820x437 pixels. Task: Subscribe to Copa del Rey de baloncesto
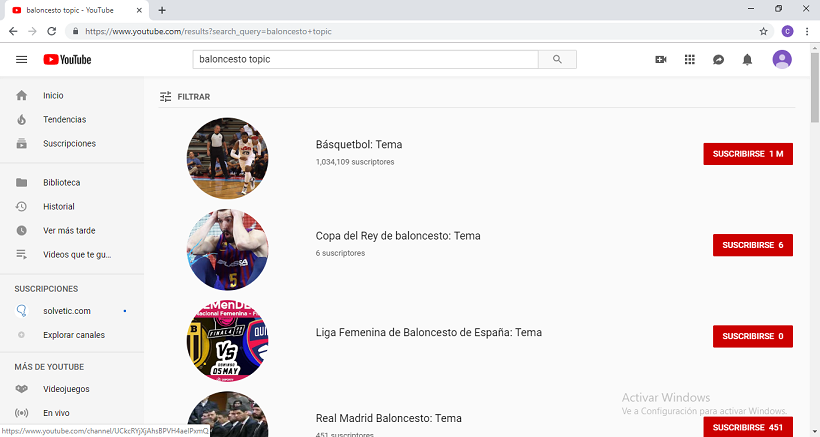(x=753, y=245)
